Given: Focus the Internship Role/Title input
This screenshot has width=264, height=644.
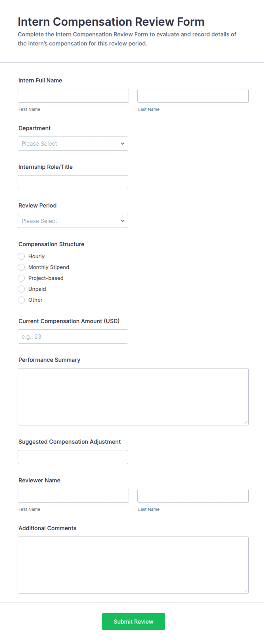Looking at the screenshot, I should (x=73, y=182).
